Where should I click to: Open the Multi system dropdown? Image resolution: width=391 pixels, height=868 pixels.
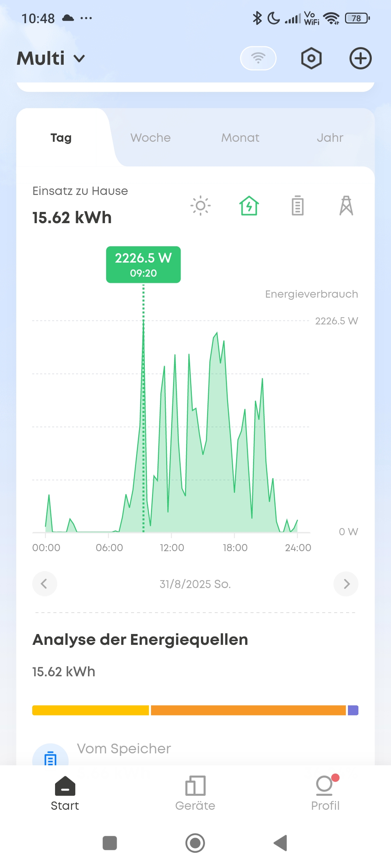click(51, 58)
